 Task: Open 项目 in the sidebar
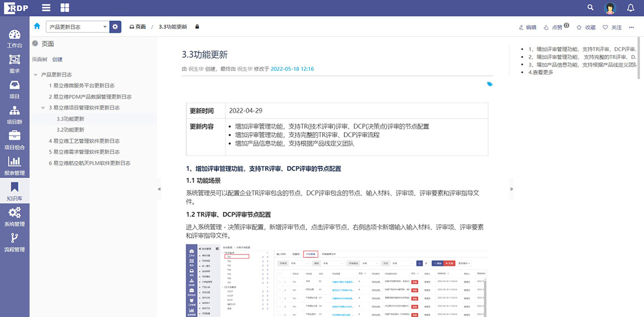pyautogui.click(x=15, y=91)
